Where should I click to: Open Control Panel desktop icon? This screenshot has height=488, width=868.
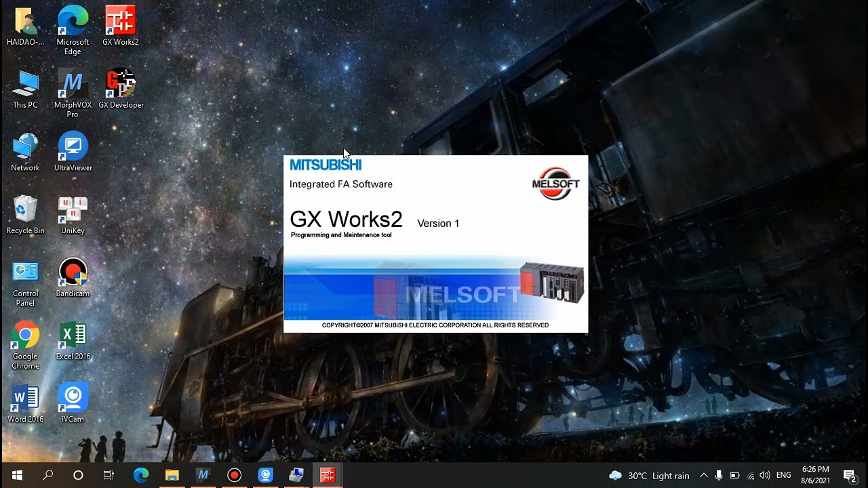[x=25, y=283]
